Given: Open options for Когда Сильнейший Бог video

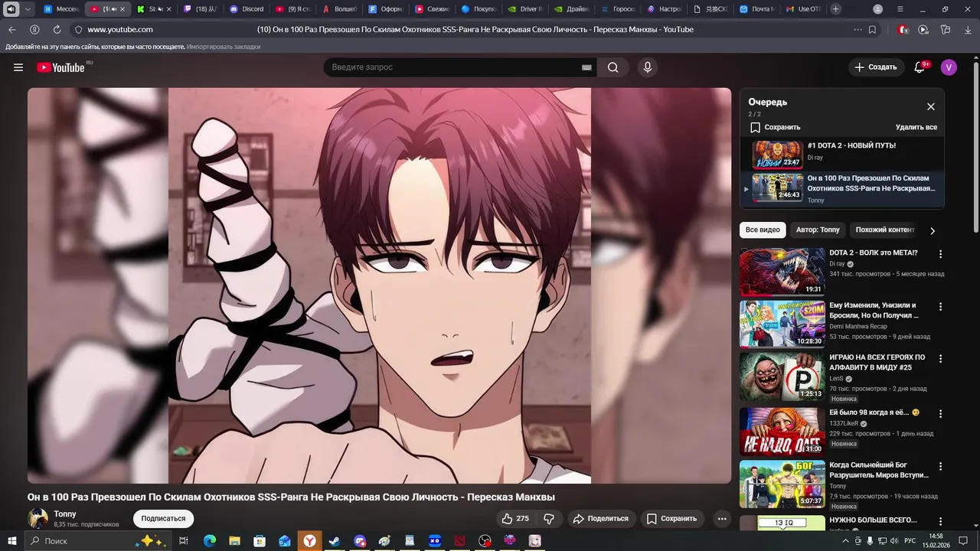Looking at the screenshot, I should [x=941, y=466].
